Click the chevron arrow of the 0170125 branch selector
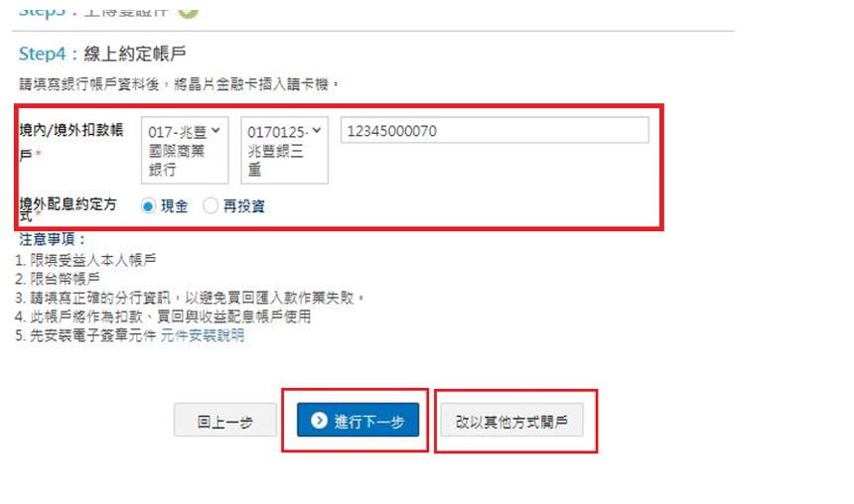Image resolution: width=854 pixels, height=504 pixels. 317,130
